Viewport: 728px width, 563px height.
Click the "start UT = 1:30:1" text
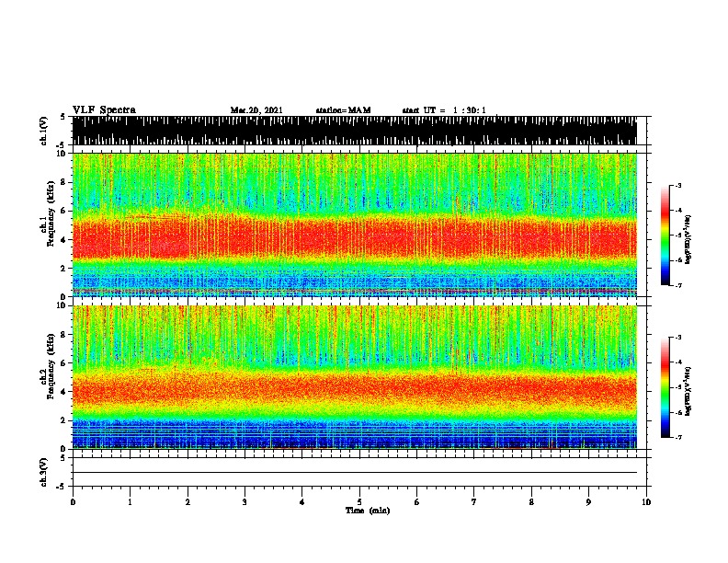[444, 110]
